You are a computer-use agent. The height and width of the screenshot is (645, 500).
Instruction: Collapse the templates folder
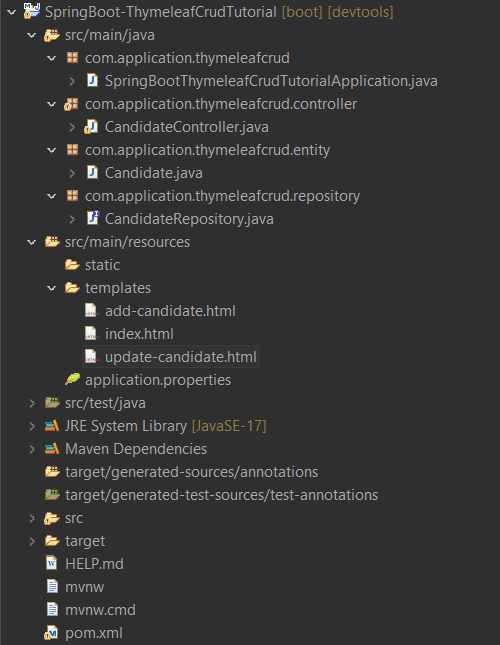[52, 288]
